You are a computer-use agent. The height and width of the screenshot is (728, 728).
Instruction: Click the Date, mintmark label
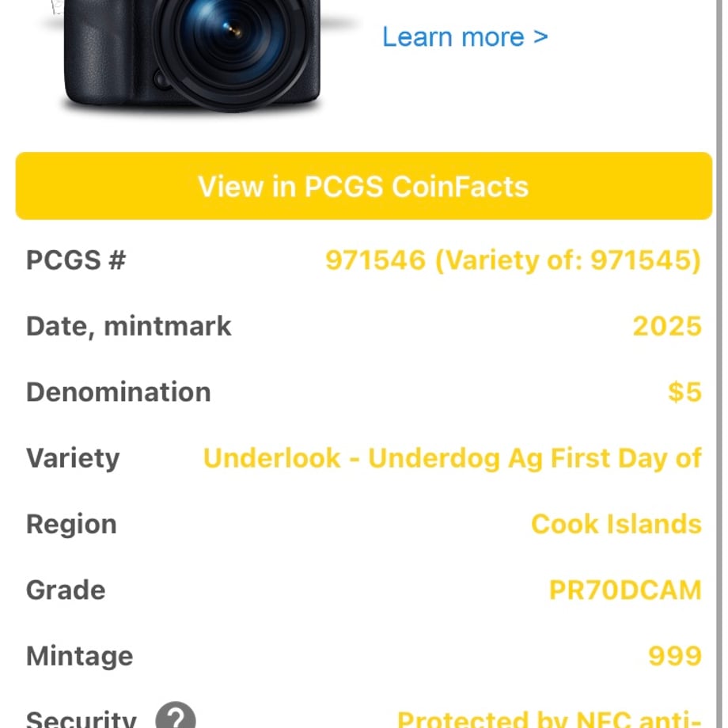(129, 326)
